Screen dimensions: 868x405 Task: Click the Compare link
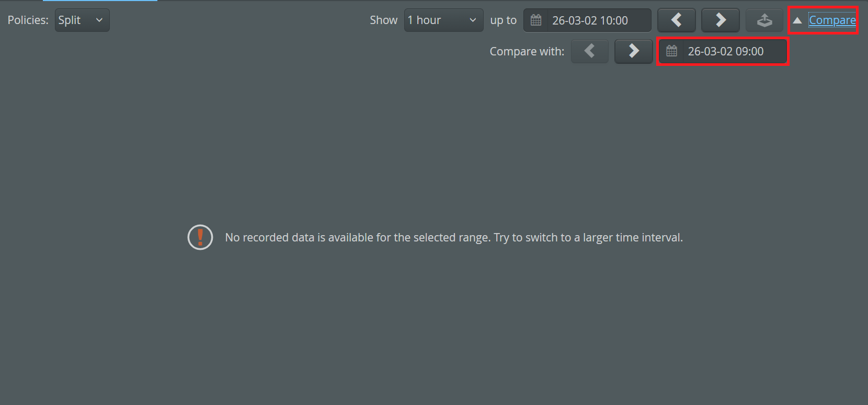click(x=832, y=20)
